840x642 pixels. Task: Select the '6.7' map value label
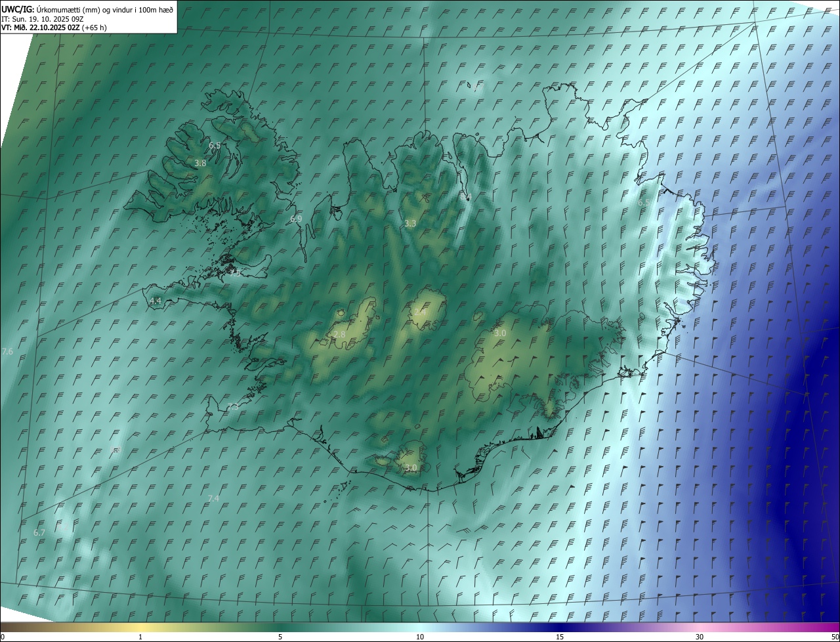tap(39, 532)
